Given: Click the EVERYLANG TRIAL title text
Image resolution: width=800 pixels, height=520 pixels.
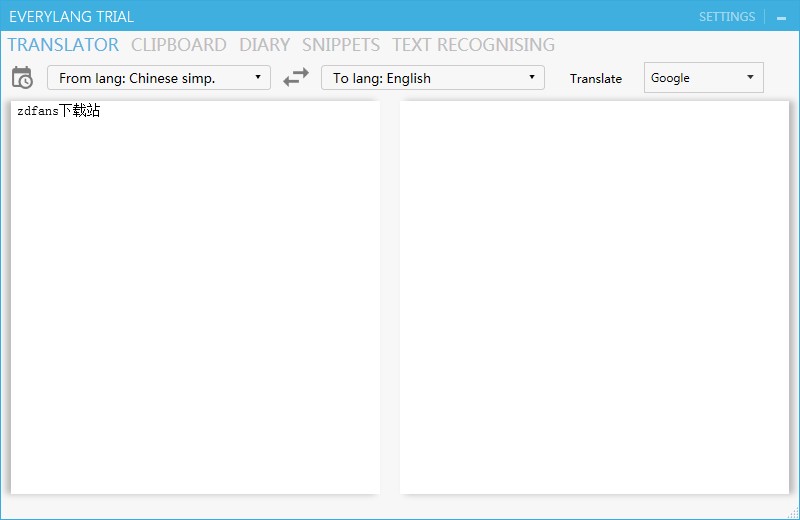Looking at the screenshot, I should [71, 17].
